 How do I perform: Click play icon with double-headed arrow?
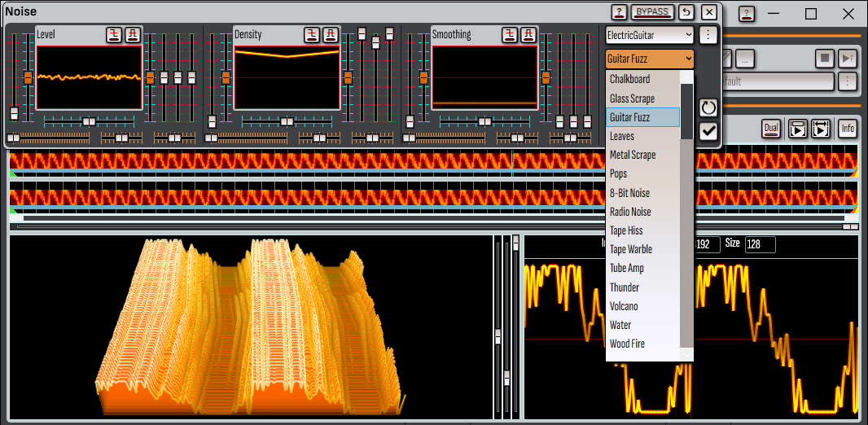tap(821, 129)
